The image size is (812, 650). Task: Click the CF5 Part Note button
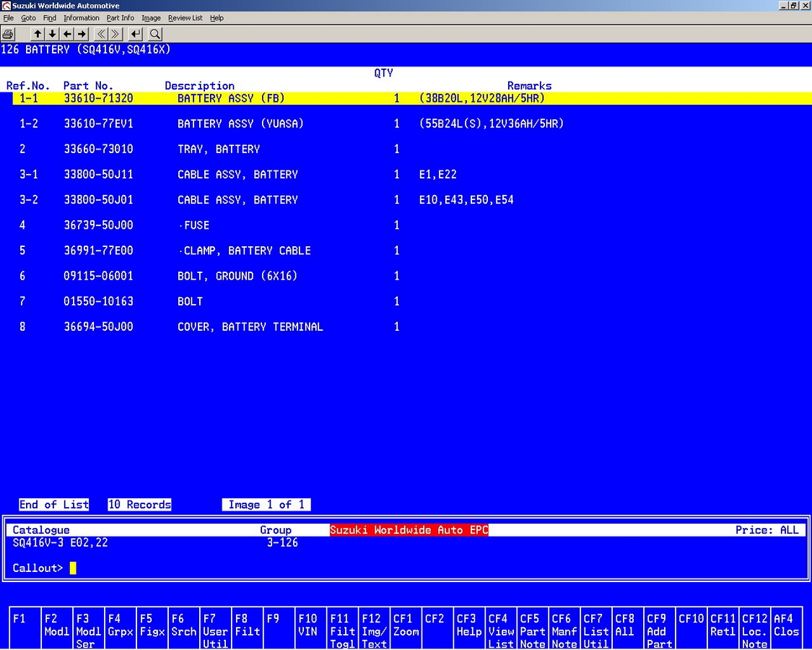coord(533,628)
